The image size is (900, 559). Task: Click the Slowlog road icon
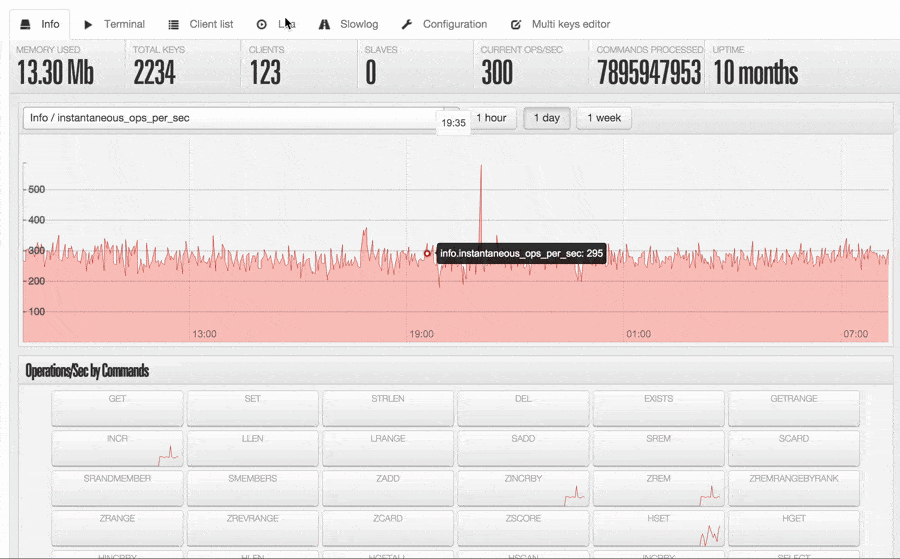[x=324, y=24]
